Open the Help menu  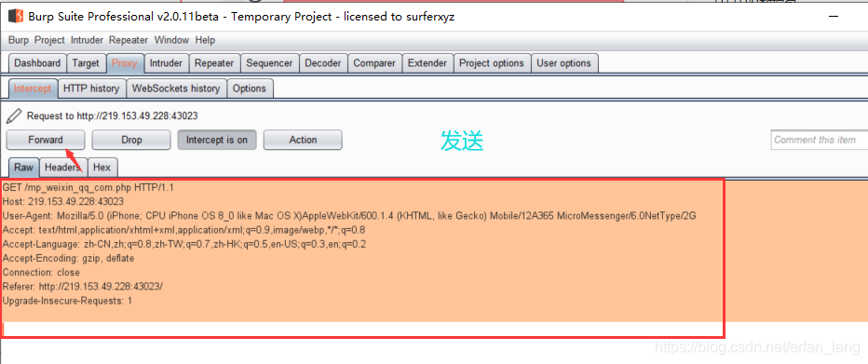coord(205,40)
